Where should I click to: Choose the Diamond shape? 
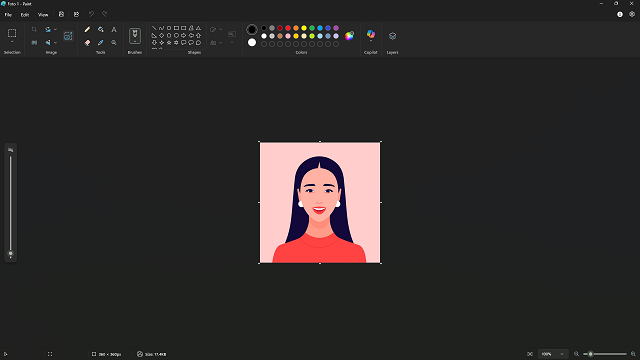(162, 36)
